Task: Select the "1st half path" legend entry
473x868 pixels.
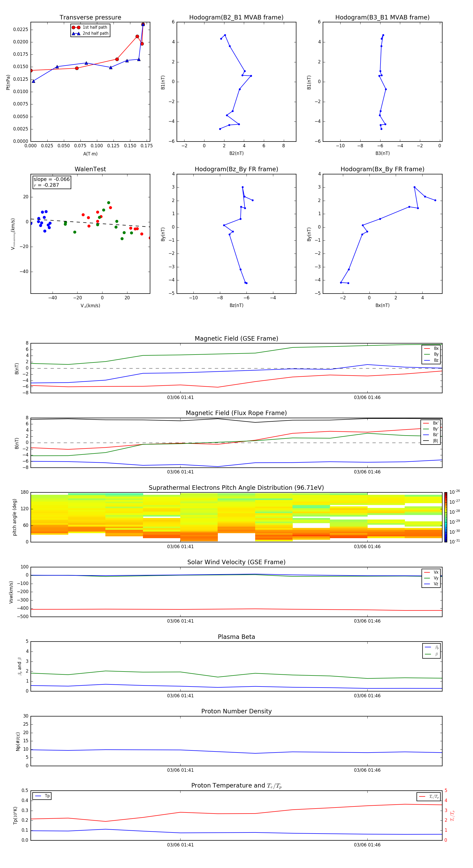Action: pos(90,27)
